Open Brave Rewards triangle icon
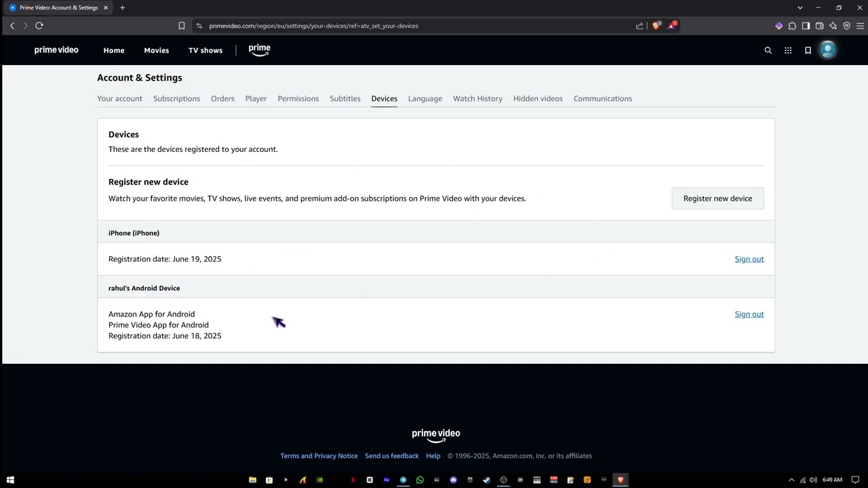The height and width of the screenshot is (488, 868). pos(672,26)
